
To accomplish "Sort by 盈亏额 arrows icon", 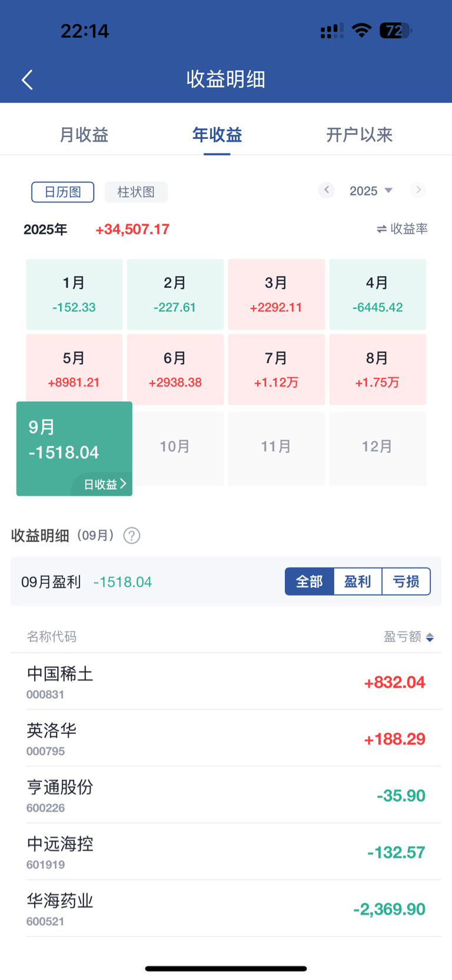I will (430, 637).
